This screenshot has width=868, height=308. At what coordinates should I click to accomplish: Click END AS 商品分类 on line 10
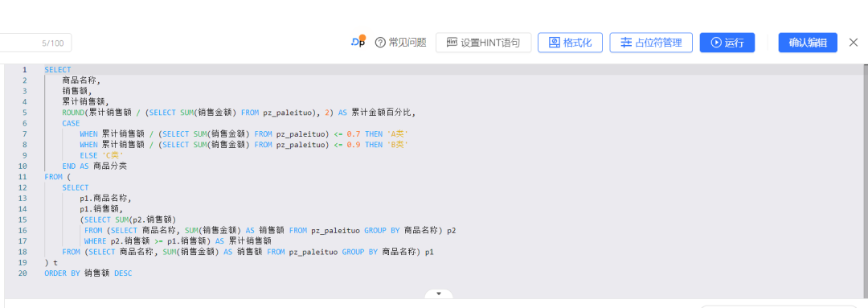point(95,166)
